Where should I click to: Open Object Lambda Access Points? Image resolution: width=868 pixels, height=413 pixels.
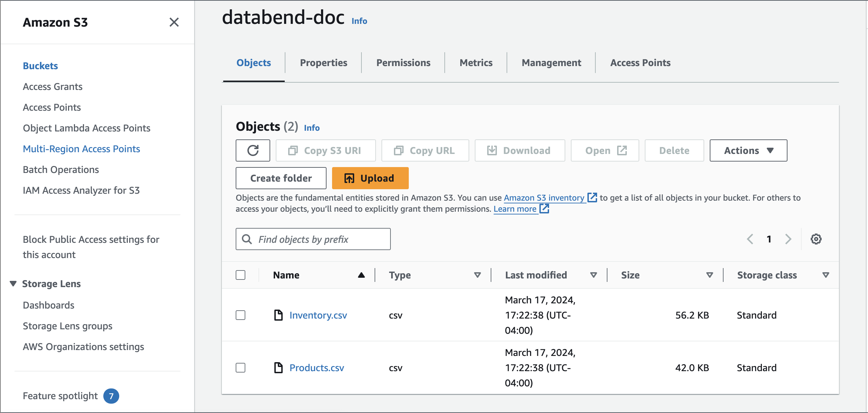(86, 128)
